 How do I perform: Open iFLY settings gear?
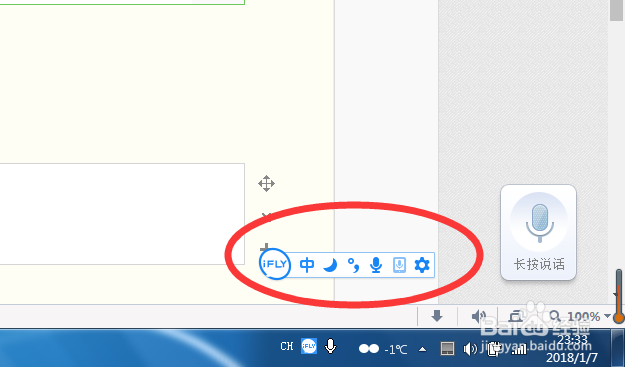[x=422, y=265]
